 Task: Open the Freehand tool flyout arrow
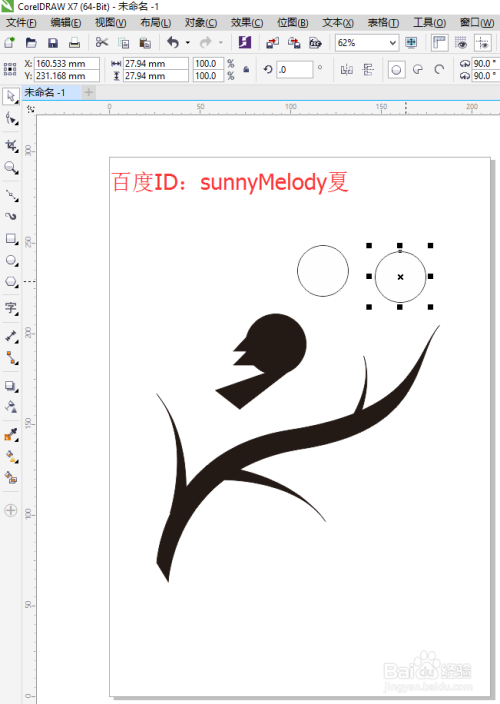[17, 201]
